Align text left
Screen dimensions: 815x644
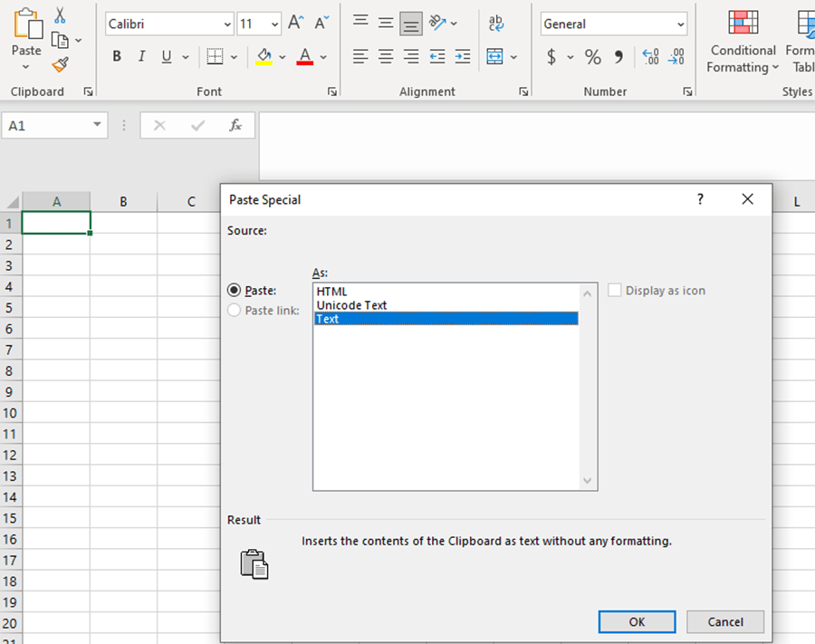(360, 56)
